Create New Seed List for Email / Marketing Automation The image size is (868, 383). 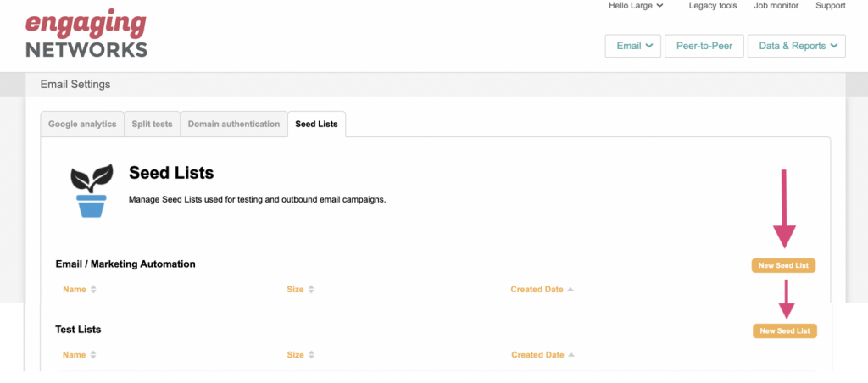coord(783,266)
